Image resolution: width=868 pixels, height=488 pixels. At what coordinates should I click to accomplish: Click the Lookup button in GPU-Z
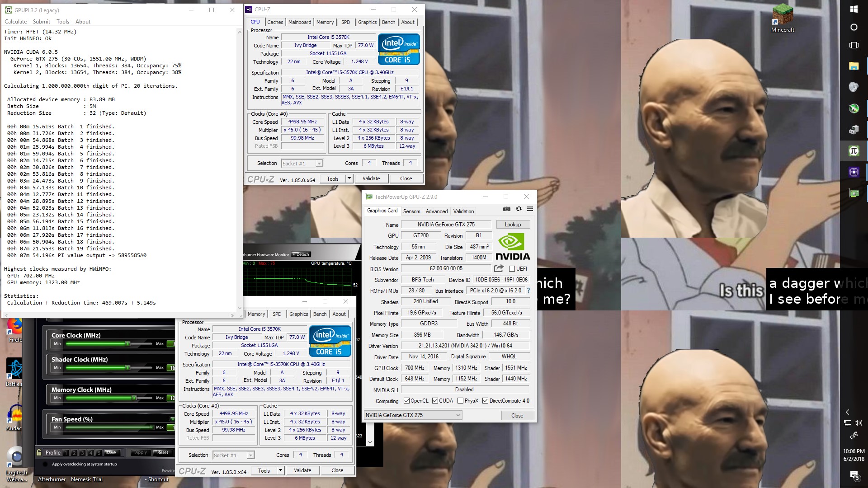point(513,225)
